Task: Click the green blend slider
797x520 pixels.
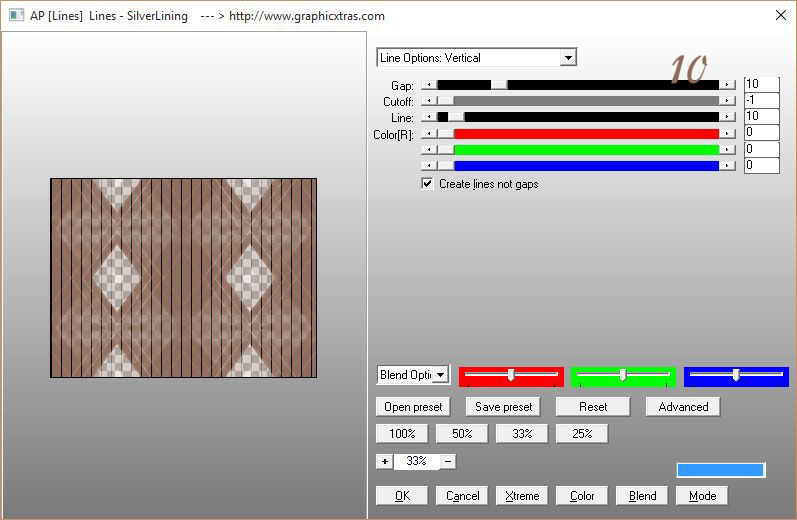Action: click(x=623, y=377)
